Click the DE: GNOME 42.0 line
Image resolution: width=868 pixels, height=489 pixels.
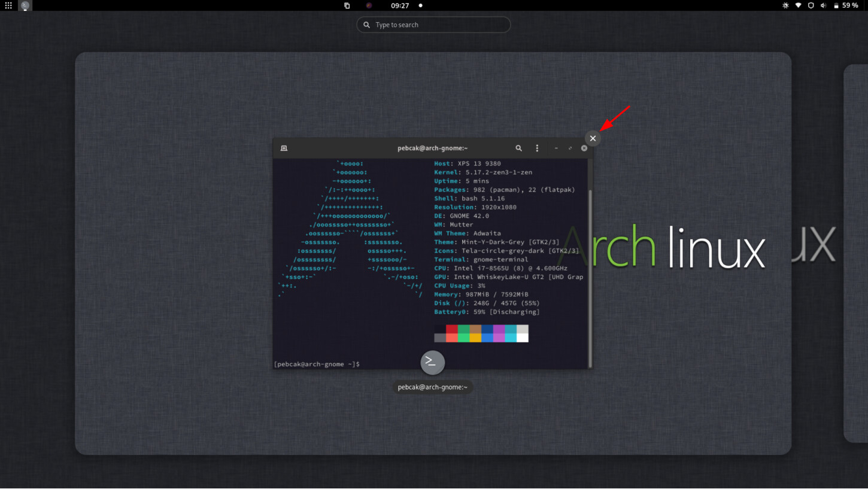(x=462, y=216)
